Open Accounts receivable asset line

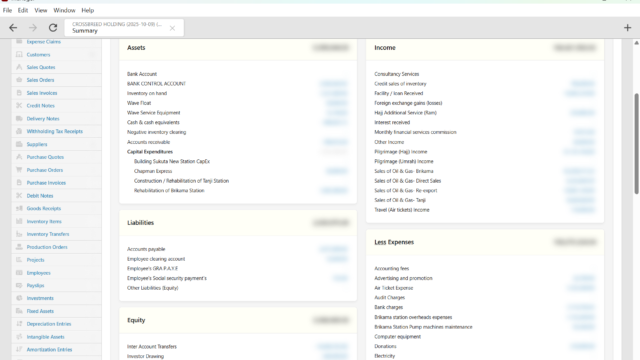148,142
